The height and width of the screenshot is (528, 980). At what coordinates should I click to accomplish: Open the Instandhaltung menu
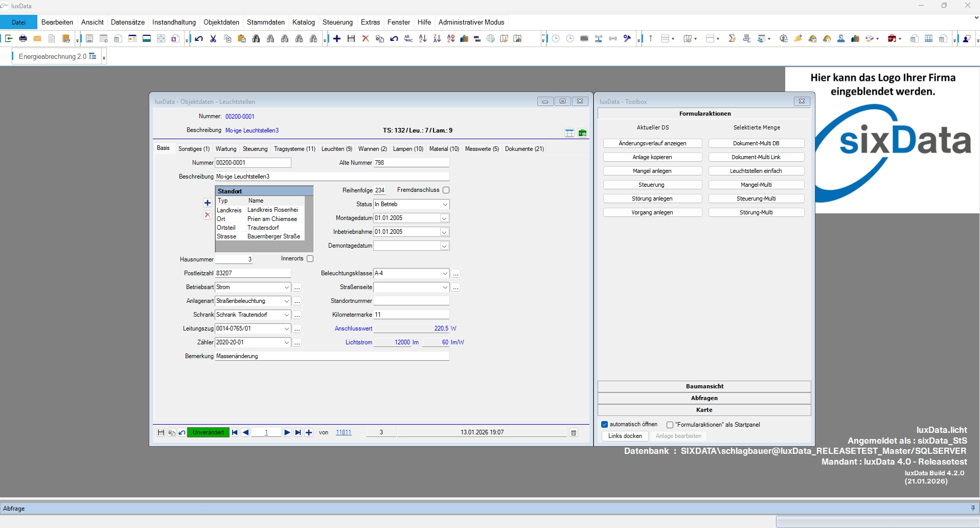pos(174,22)
